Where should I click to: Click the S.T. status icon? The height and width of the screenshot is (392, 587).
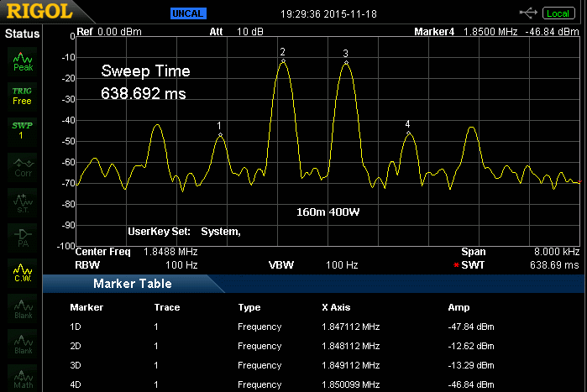23,201
